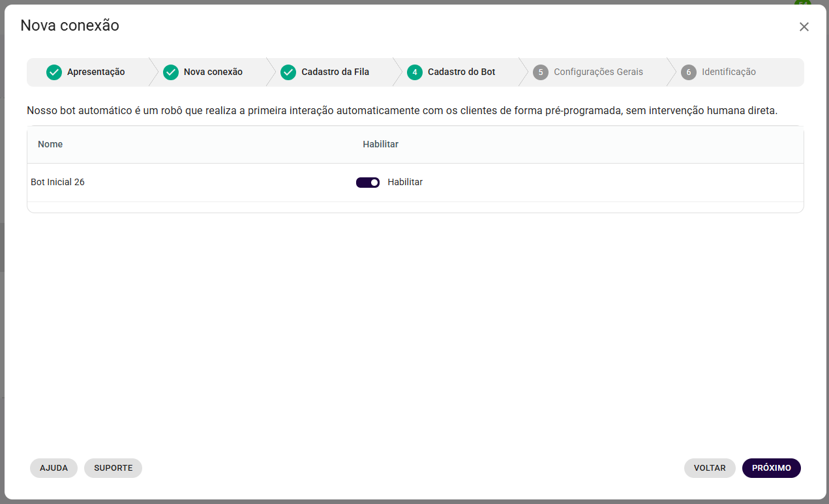Click the step 4 number circle
This screenshot has width=829, height=504.
(x=415, y=72)
